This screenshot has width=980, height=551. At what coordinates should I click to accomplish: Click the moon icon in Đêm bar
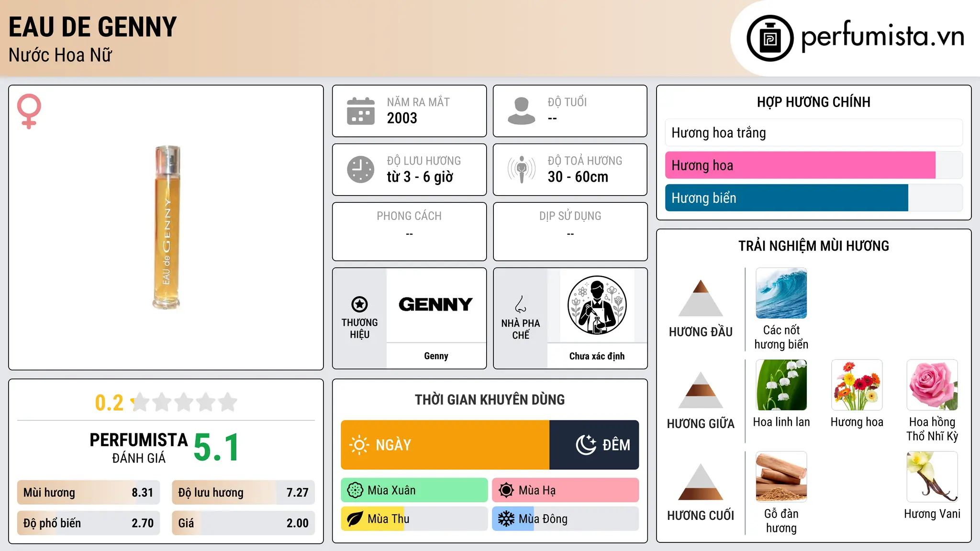(586, 445)
